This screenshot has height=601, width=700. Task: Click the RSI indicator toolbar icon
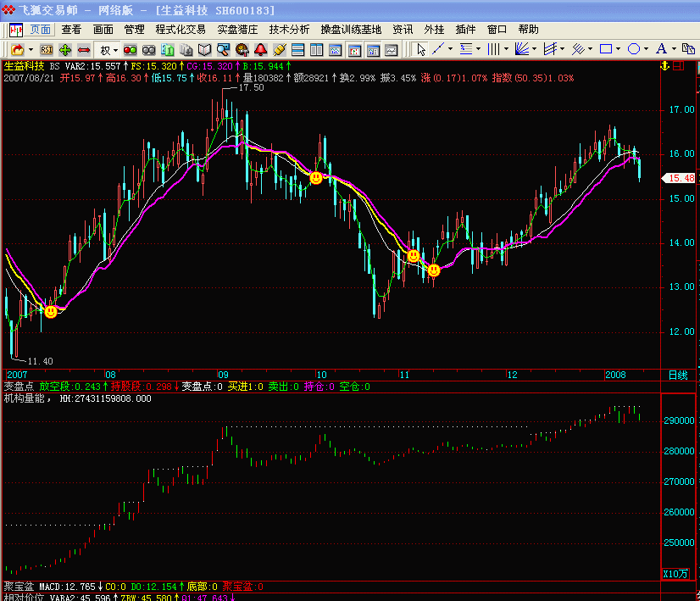point(46,49)
